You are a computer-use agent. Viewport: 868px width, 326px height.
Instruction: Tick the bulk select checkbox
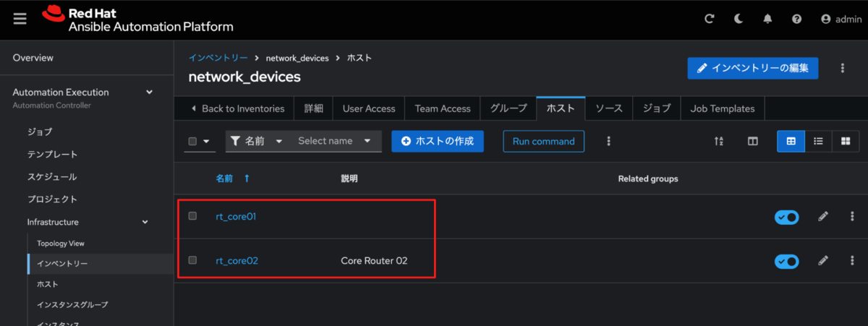tap(192, 142)
